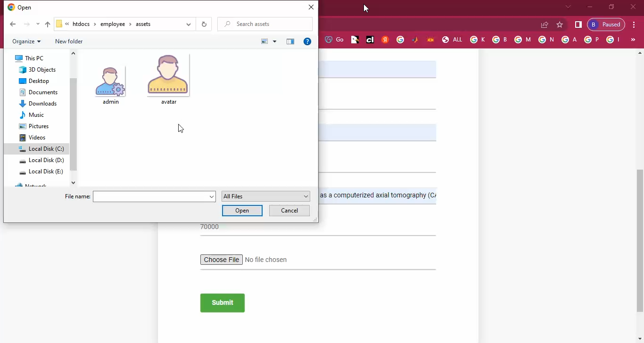Create a New folder
The height and width of the screenshot is (343, 644).
(x=69, y=41)
